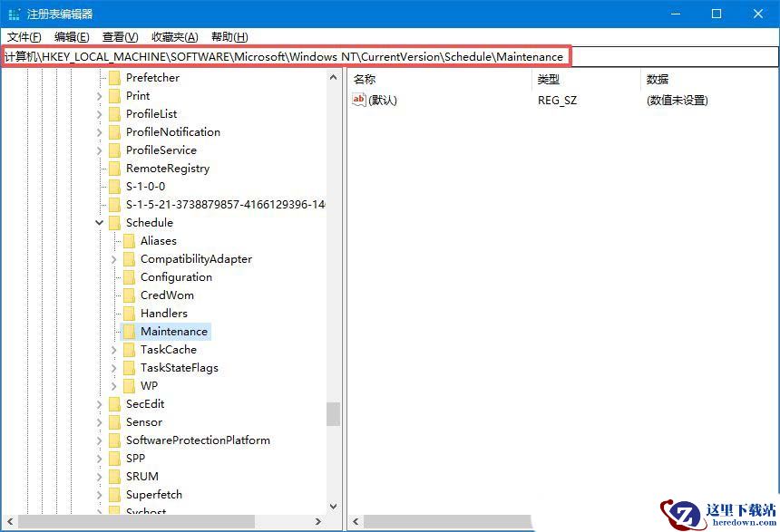Viewport: 780px width, 532px height.
Task: Open the 文件(F) menu
Action: coord(24,37)
